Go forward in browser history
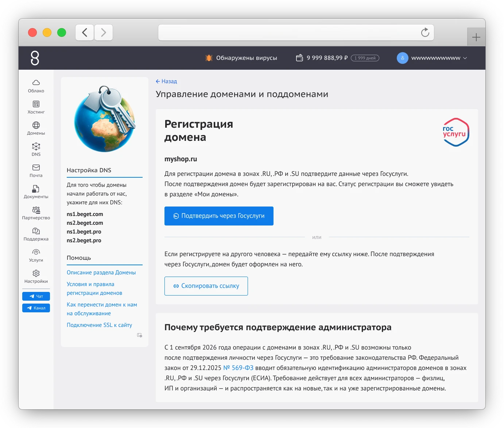This screenshot has height=428, width=504. click(x=104, y=32)
